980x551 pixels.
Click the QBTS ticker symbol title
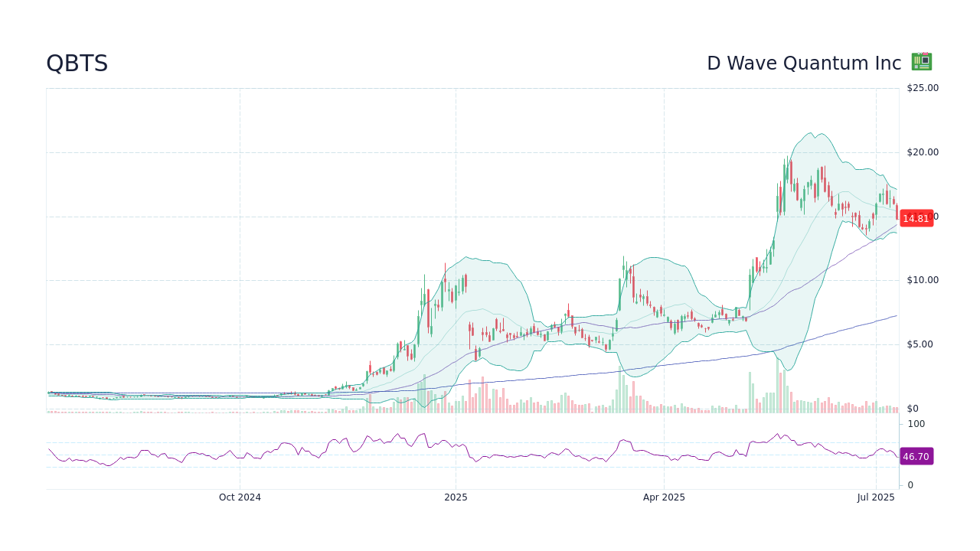pyautogui.click(x=77, y=64)
